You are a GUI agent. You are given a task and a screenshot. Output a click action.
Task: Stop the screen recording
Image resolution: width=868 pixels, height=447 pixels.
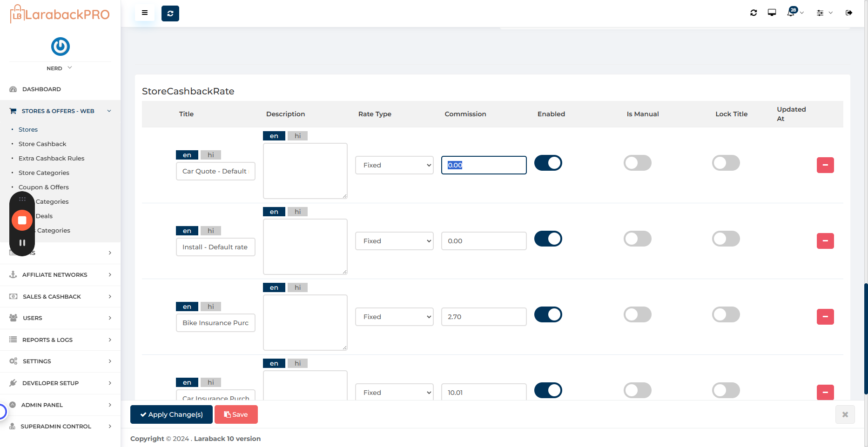pyautogui.click(x=22, y=220)
